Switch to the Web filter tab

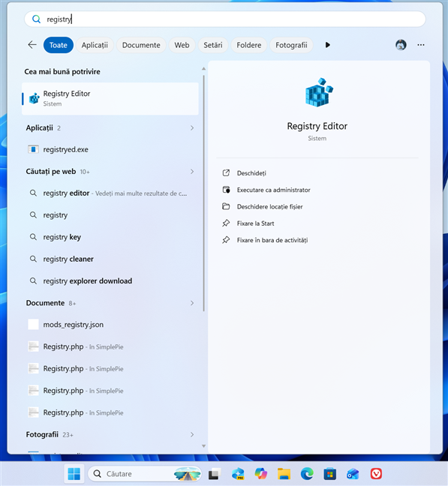pyautogui.click(x=182, y=45)
